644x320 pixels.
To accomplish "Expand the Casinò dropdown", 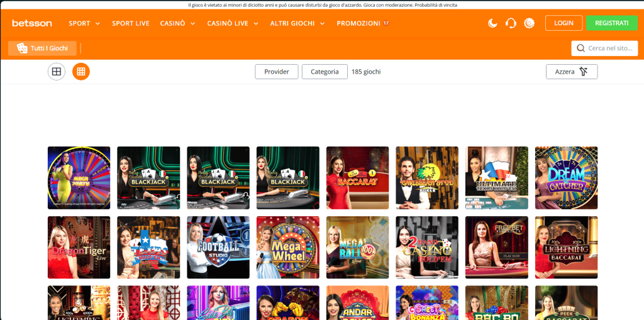I will coord(177,23).
